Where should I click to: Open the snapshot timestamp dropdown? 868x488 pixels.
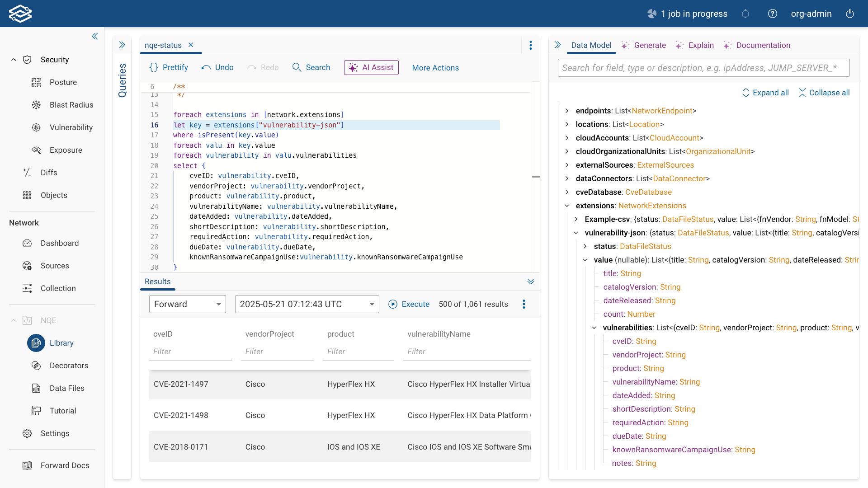point(307,304)
